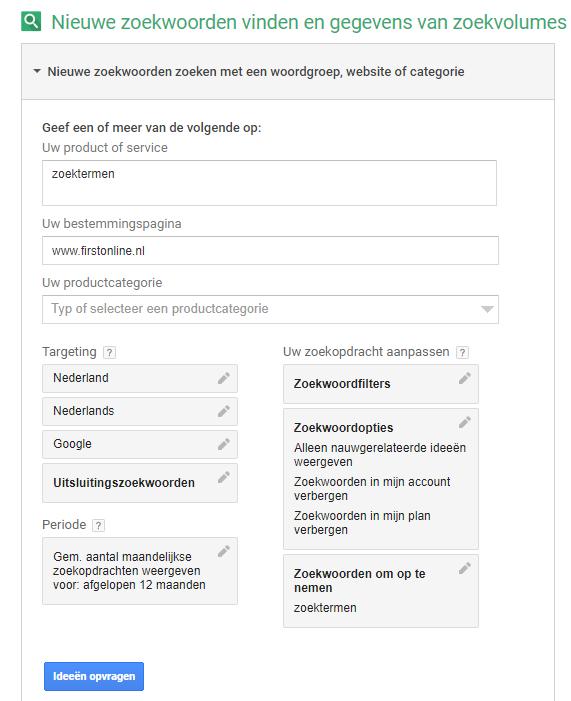Click the green magnifier search icon
The width and height of the screenshot is (571, 701).
31,21
